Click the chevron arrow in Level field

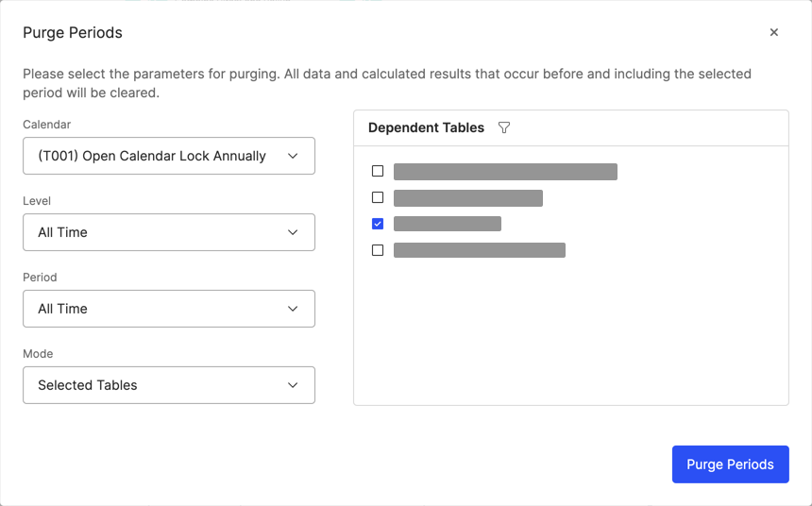(x=293, y=232)
